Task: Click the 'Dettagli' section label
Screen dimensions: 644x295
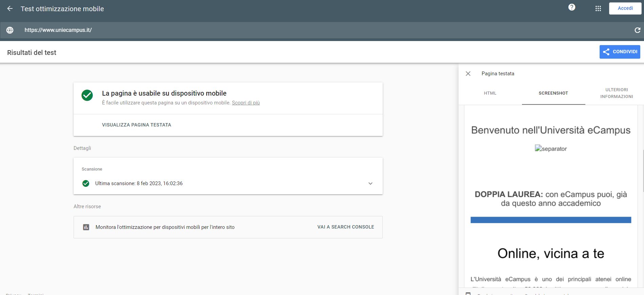Action: (82, 148)
